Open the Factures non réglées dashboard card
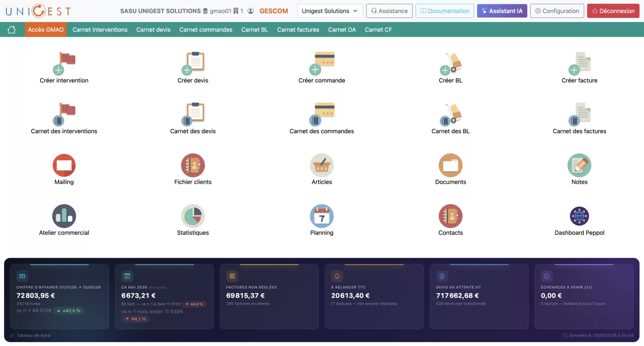This screenshot has height=346, width=644. 269,296
